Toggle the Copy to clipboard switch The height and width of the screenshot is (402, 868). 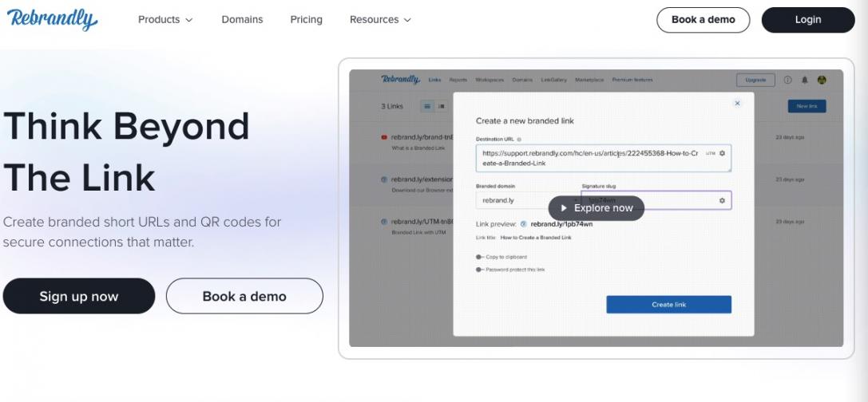pyautogui.click(x=479, y=257)
